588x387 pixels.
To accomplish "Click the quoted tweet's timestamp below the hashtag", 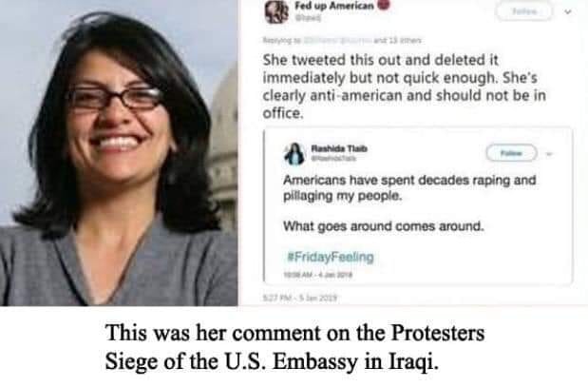I will [317, 275].
